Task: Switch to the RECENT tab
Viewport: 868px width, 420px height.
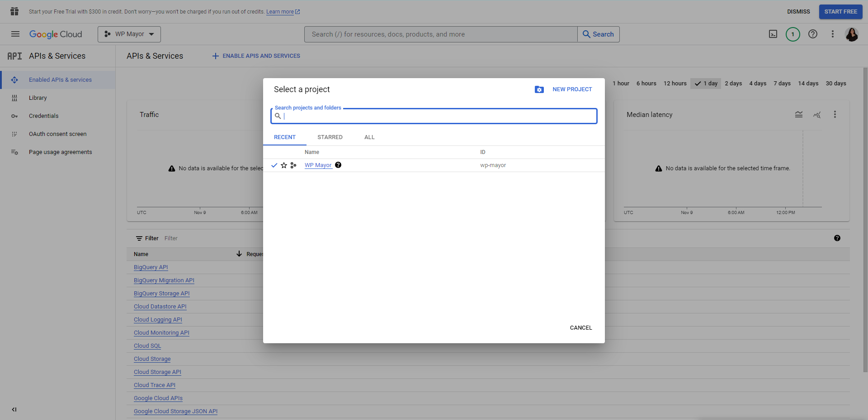Action: 285,137
